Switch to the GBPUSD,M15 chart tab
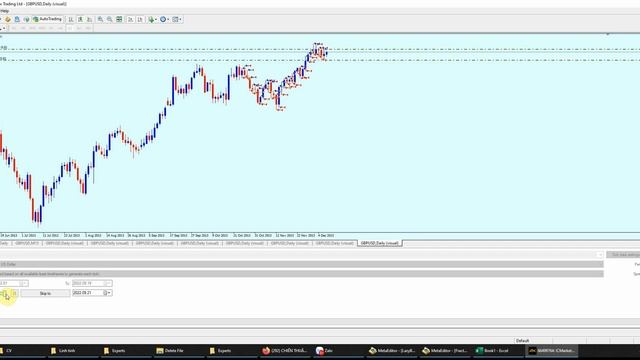 (x=27, y=243)
